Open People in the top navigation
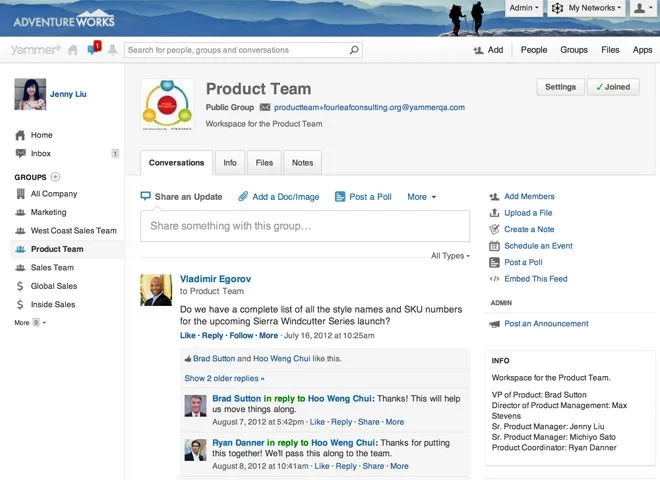The image size is (660, 480). 534,50
